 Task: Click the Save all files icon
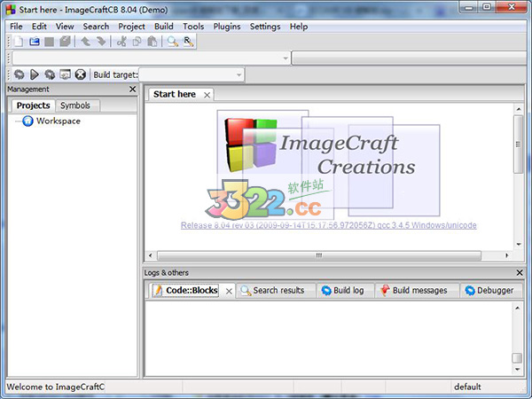coord(65,42)
